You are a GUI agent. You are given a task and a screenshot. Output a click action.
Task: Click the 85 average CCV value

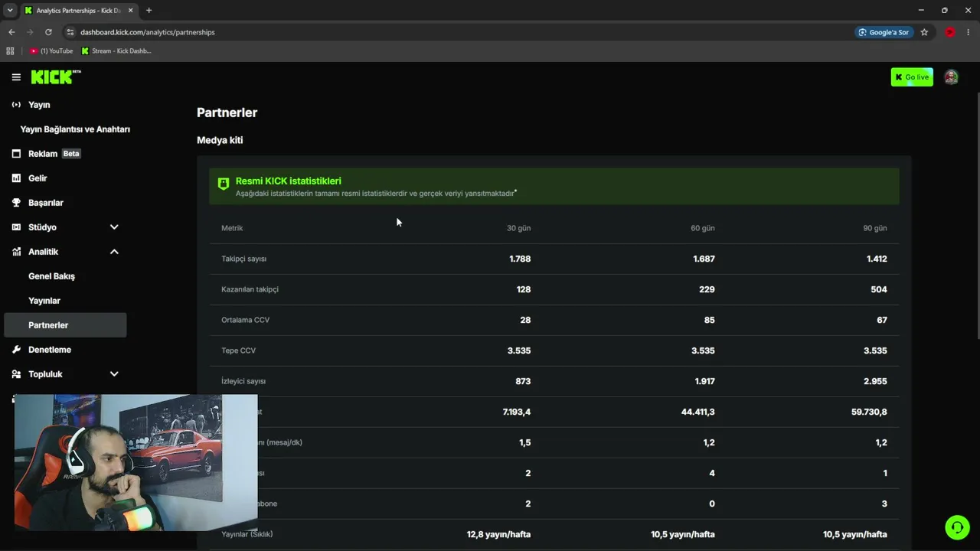(710, 320)
